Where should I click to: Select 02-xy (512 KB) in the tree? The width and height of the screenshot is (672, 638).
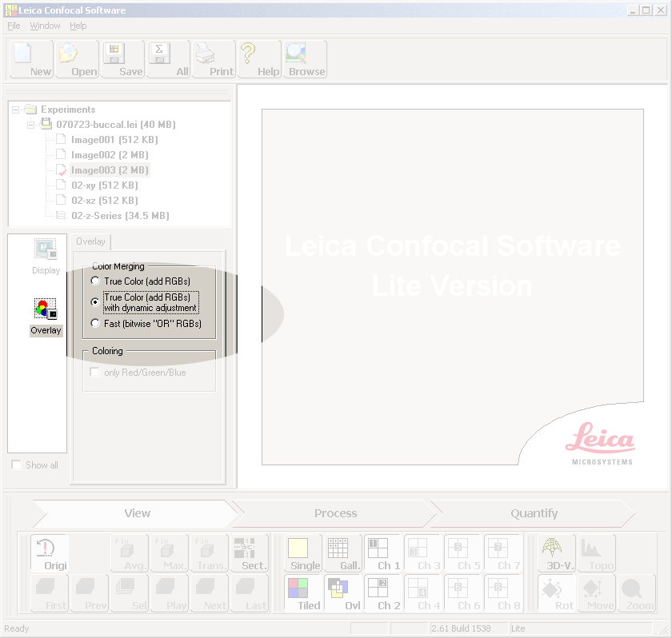point(105,185)
